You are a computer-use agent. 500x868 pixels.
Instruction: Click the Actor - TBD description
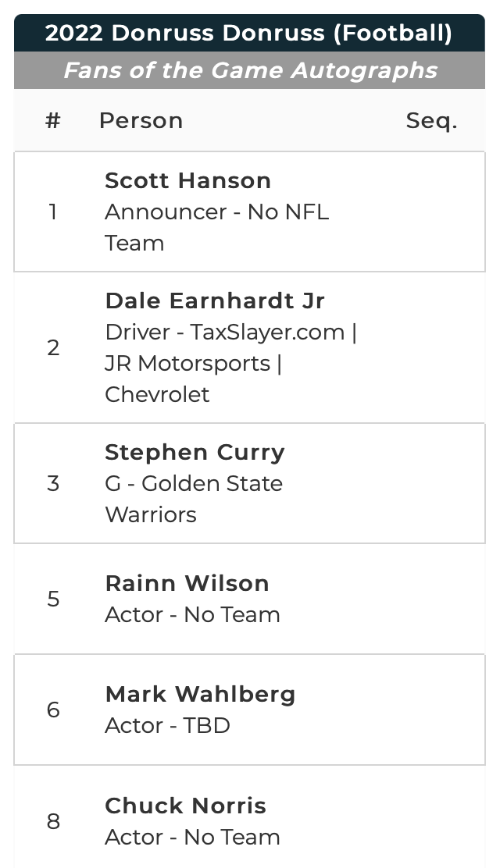(x=167, y=725)
